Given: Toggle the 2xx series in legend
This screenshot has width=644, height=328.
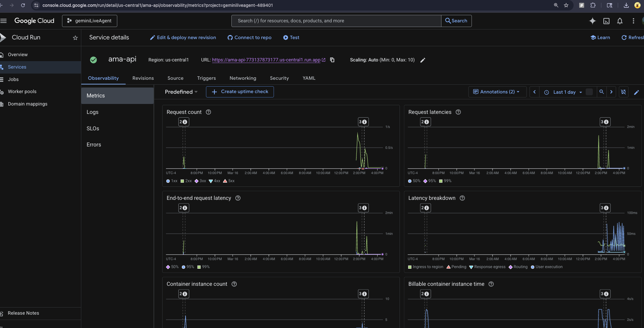Looking at the screenshot, I should [186, 181].
